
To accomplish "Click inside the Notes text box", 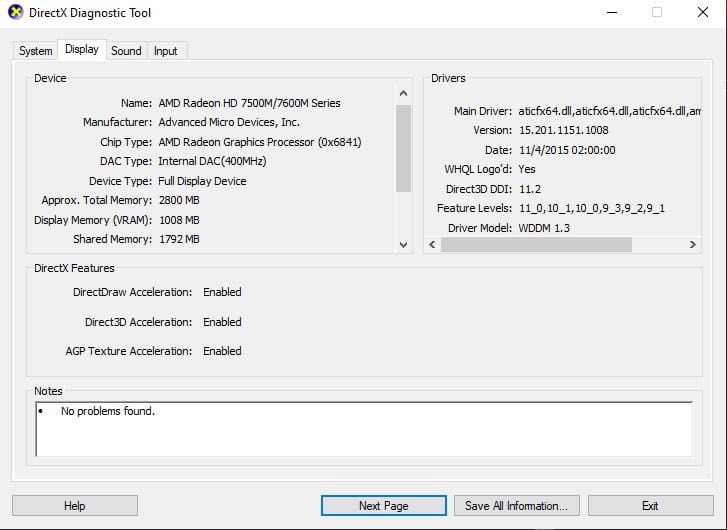I will click(x=364, y=429).
